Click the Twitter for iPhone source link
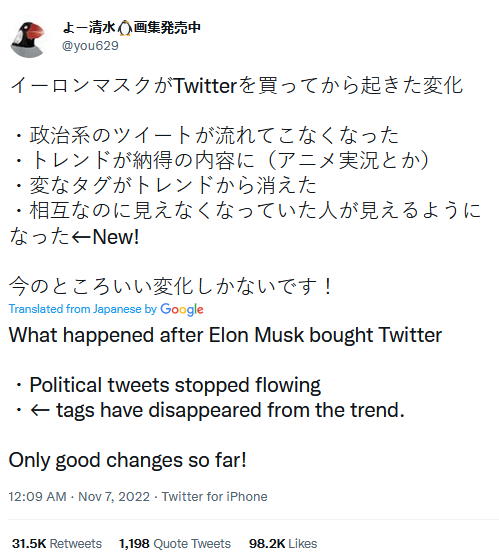499x557 pixels. tap(215, 497)
